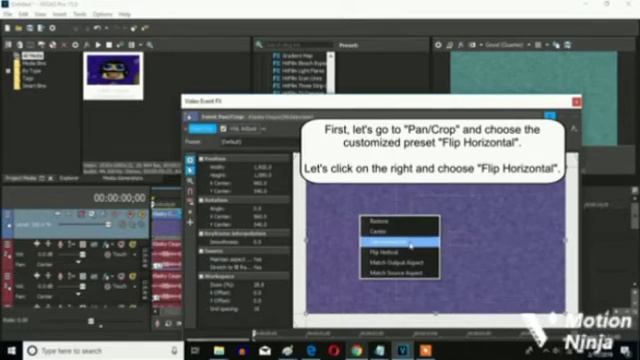
Task: Select the media thumbnail in Project Media
Action: (x=113, y=76)
